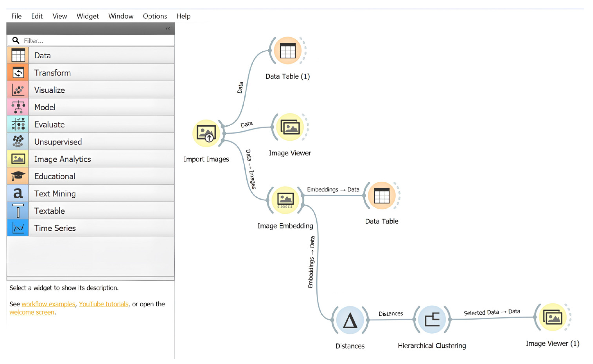Screen dimensions: 593x364
Task: Open the Data Table node icon
Action: coord(381,195)
